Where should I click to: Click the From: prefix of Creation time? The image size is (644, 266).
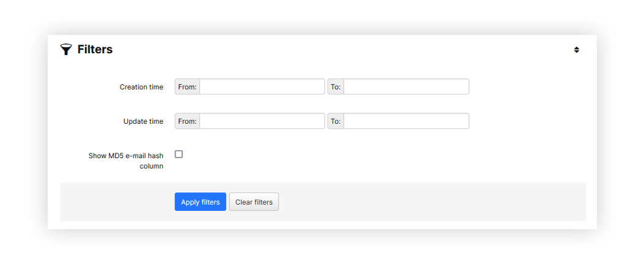click(x=187, y=87)
